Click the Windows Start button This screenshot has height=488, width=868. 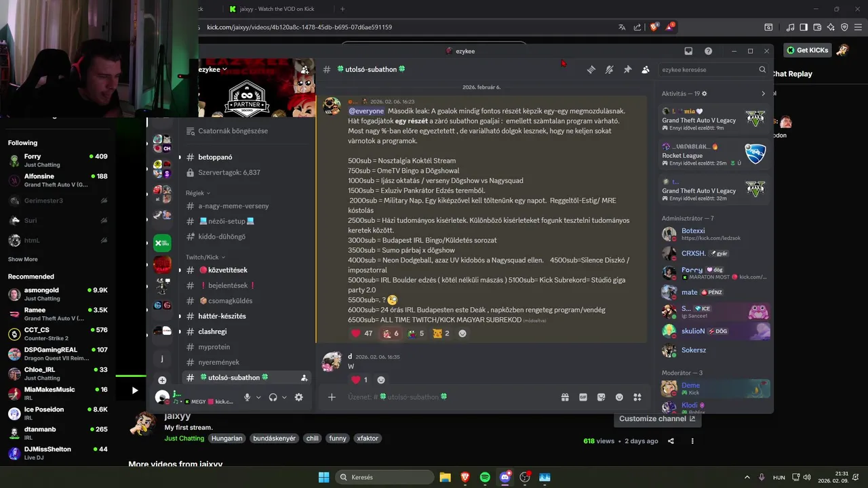[323, 477]
